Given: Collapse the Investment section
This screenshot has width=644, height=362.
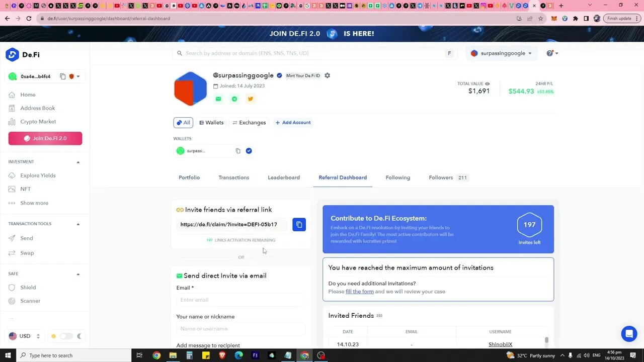Looking at the screenshot, I should (x=78, y=162).
